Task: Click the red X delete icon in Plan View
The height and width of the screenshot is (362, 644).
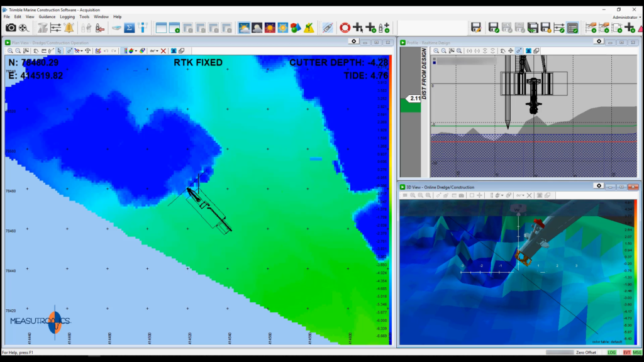Action: pyautogui.click(x=164, y=50)
